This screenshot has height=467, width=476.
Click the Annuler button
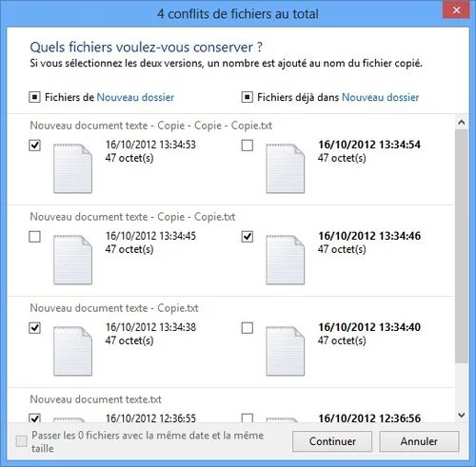(419, 441)
